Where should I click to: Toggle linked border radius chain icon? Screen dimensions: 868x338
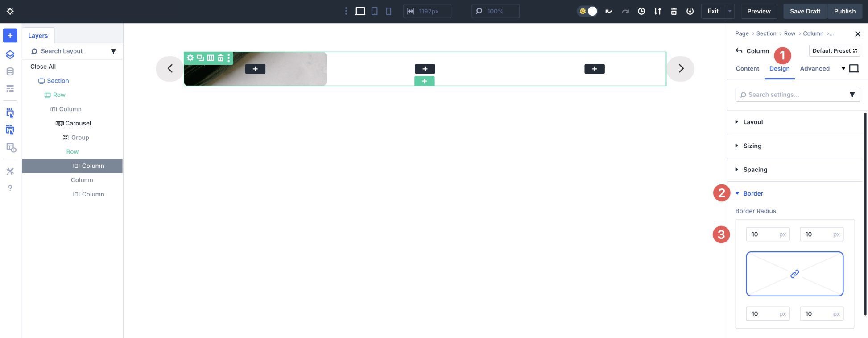795,274
